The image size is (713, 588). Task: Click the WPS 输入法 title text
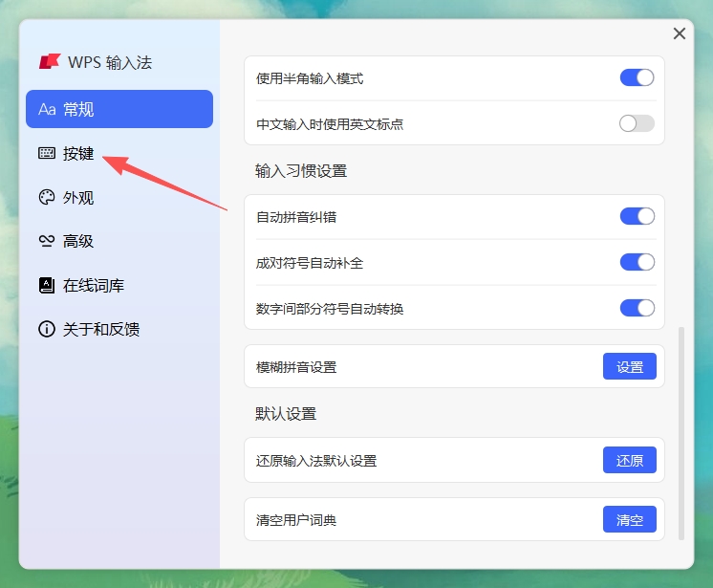click(110, 62)
